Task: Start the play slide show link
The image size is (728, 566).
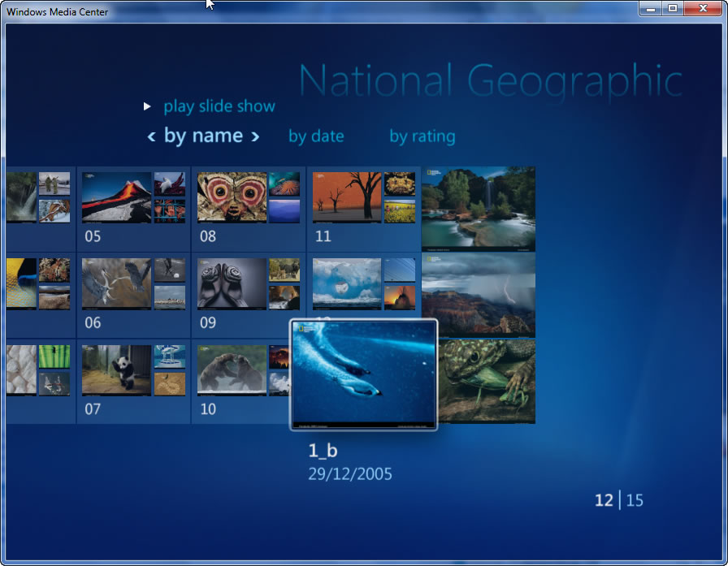Action: pyautogui.click(x=219, y=106)
